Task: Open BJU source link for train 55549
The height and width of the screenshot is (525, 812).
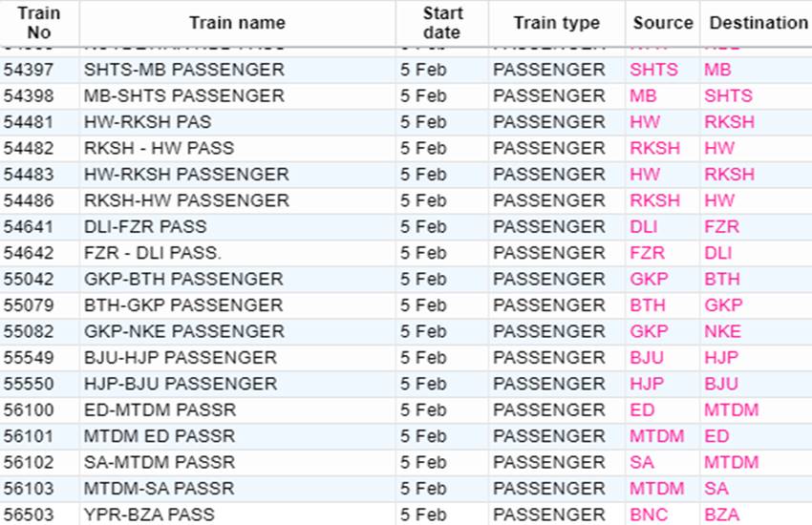Action: pyautogui.click(x=647, y=358)
